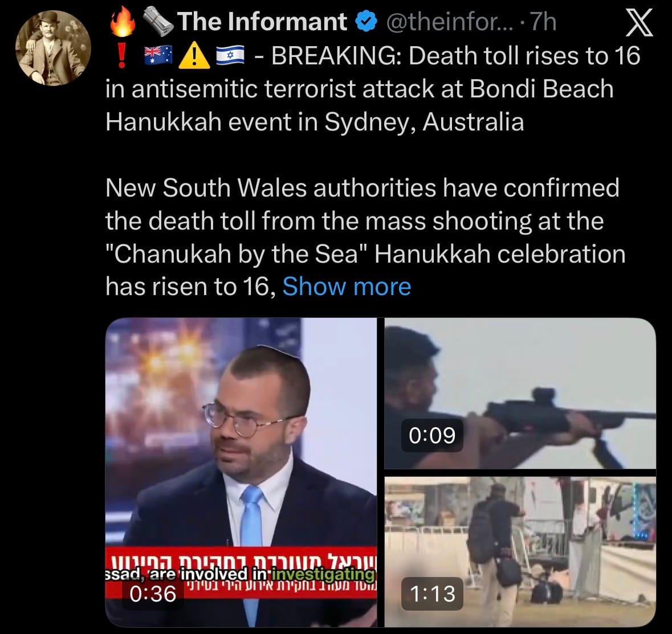Open The Informant's profile picture
The height and width of the screenshot is (634, 672).
coord(53,48)
